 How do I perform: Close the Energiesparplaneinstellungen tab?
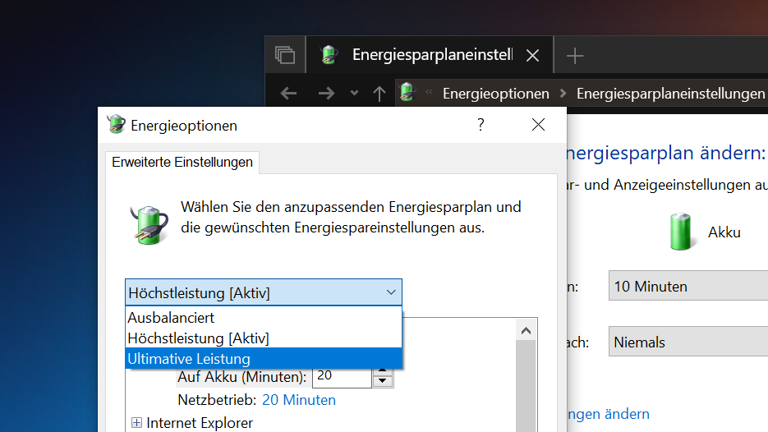click(532, 56)
